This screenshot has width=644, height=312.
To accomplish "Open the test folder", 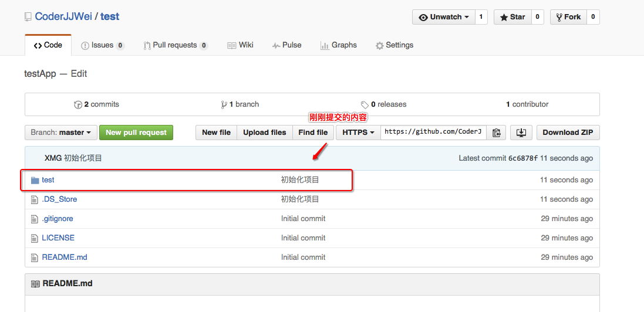I will click(x=48, y=180).
